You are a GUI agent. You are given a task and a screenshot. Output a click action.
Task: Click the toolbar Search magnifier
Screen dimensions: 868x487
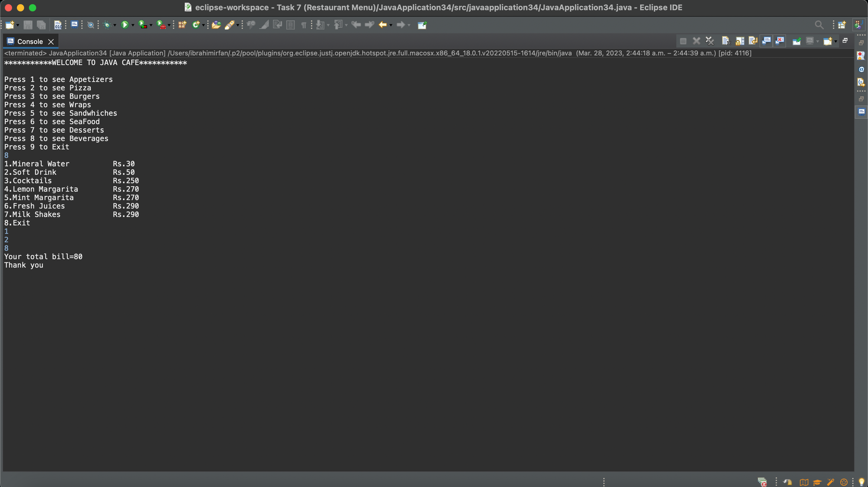819,25
